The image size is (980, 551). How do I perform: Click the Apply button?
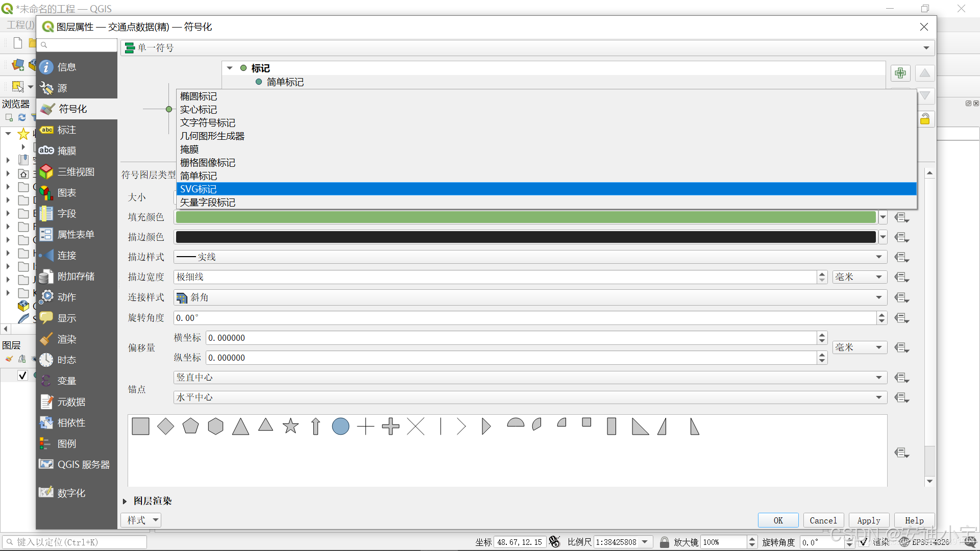coord(868,520)
